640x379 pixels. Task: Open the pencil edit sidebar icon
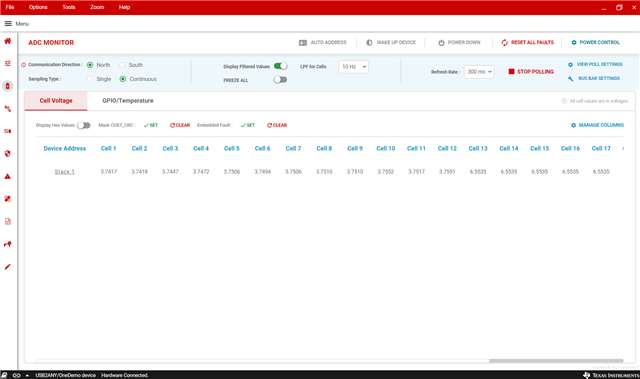[x=8, y=267]
